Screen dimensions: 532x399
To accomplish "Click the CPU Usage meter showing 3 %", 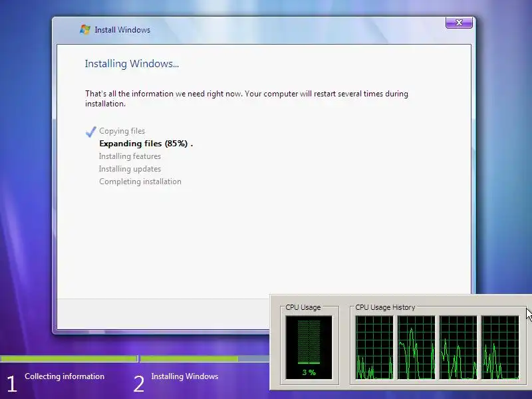I will tap(309, 347).
